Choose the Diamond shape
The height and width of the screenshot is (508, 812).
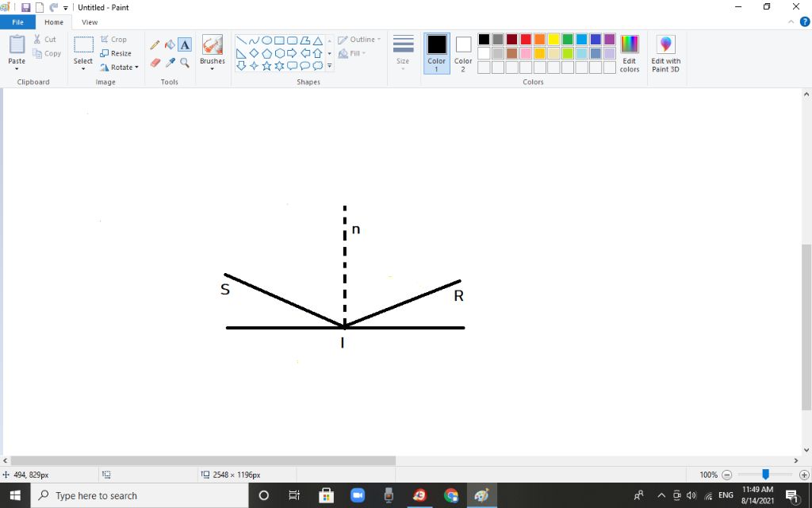254,53
